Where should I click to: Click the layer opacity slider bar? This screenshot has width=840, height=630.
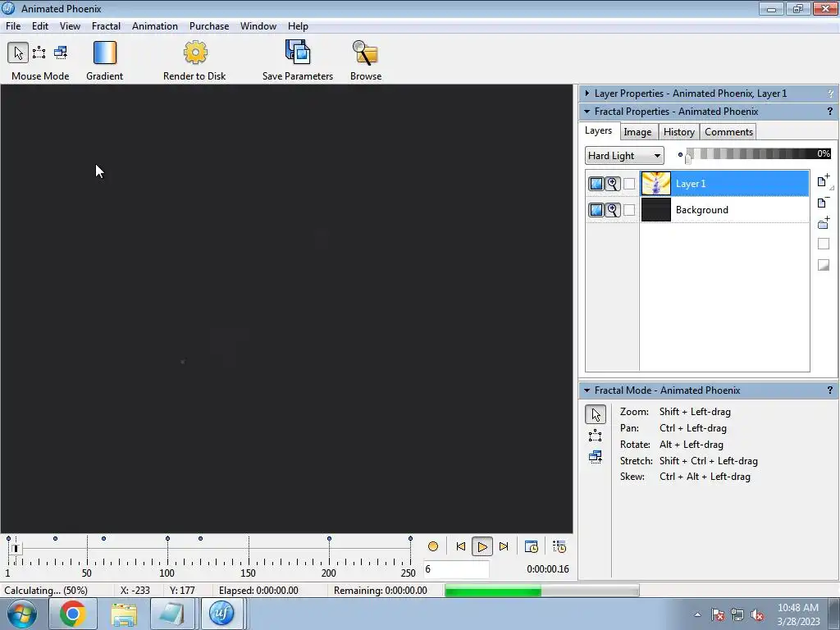click(758, 153)
